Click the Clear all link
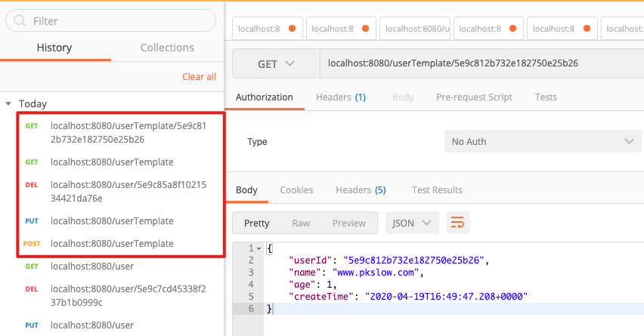 pos(200,77)
